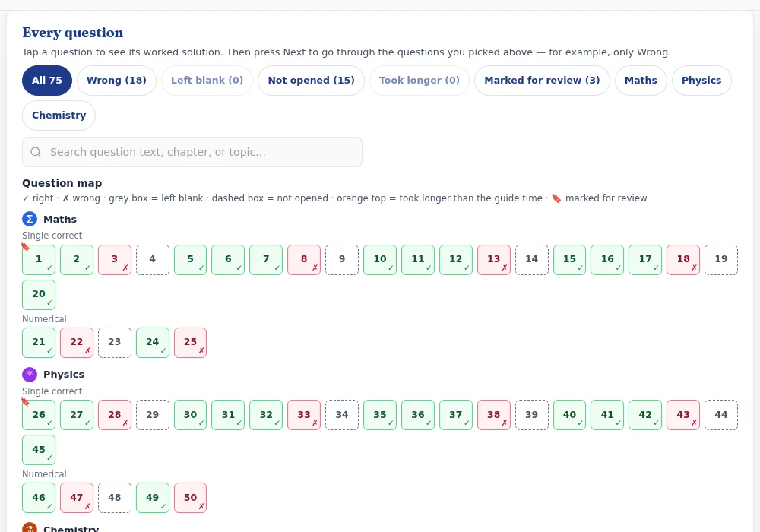Open correct question 5
Image resolution: width=760 pixels, height=532 pixels.
point(191,260)
